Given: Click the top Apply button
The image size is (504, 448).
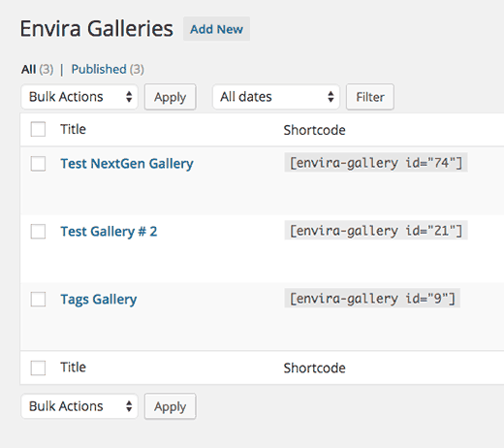Looking at the screenshot, I should (170, 97).
